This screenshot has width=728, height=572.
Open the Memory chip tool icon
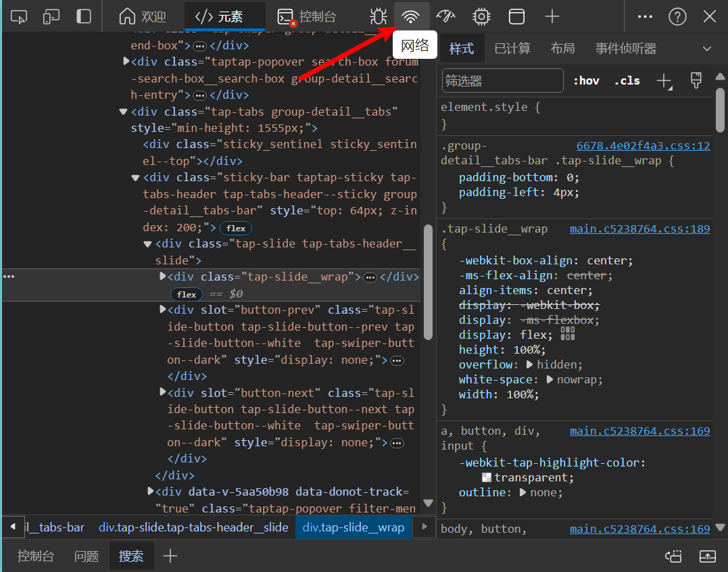click(481, 17)
